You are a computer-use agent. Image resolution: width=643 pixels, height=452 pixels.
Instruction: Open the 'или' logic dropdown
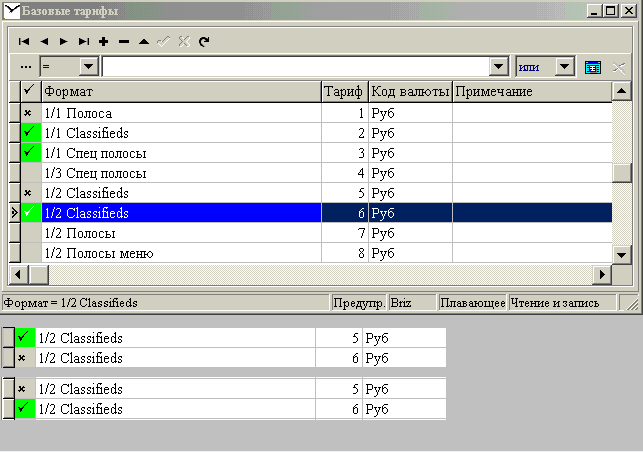pyautogui.click(x=564, y=67)
